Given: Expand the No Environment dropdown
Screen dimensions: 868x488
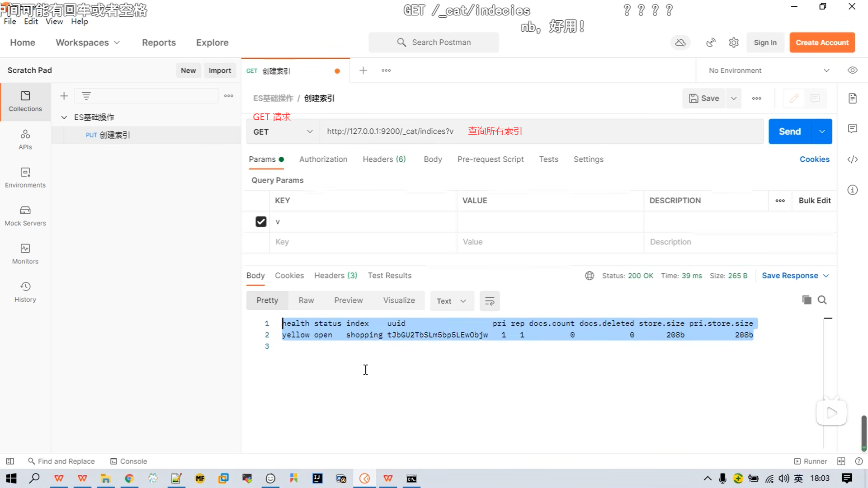Looking at the screenshot, I should coord(769,70).
